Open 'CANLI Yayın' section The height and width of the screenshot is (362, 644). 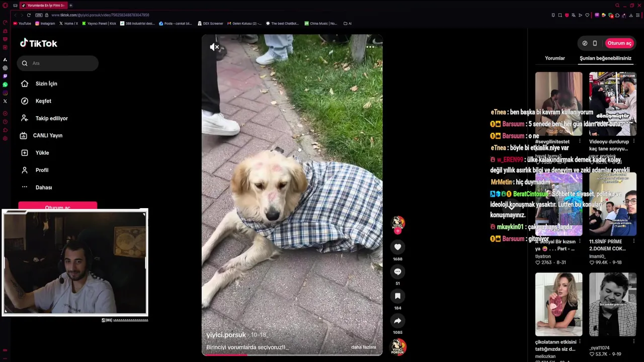pyautogui.click(x=48, y=135)
